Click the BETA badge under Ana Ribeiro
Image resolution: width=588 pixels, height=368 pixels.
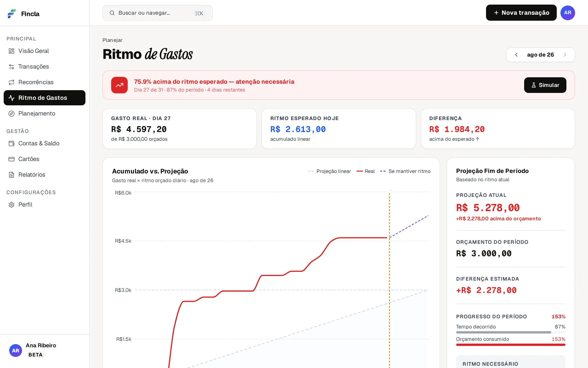35,355
